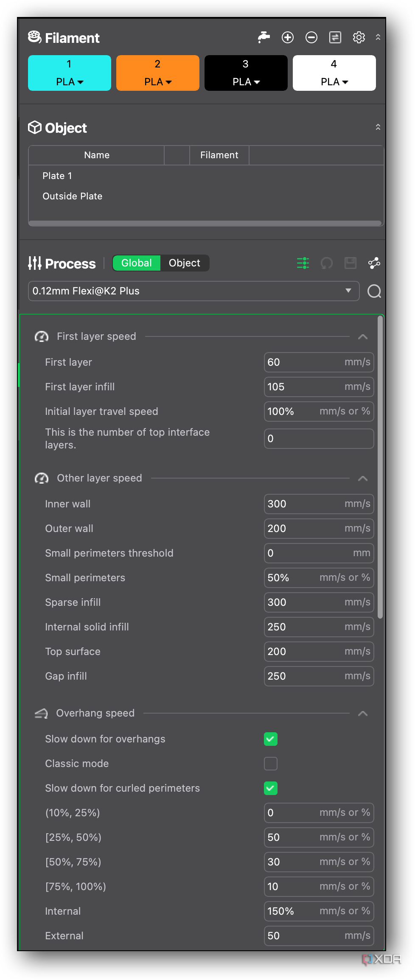Click the flush volumes faucet icon
This screenshot has height=980, width=415.
pyautogui.click(x=264, y=38)
